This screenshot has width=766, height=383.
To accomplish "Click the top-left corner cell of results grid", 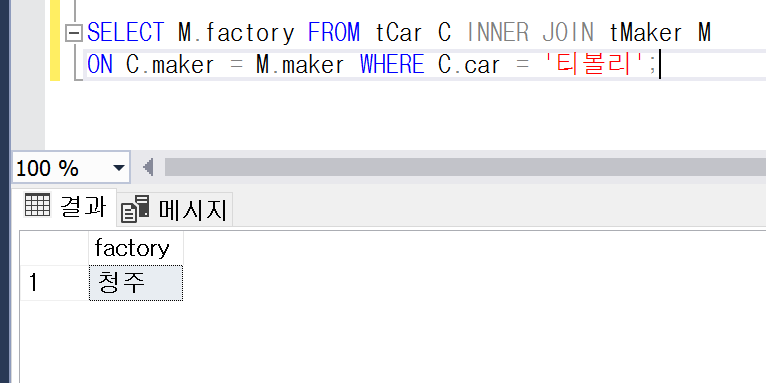I will [54, 248].
